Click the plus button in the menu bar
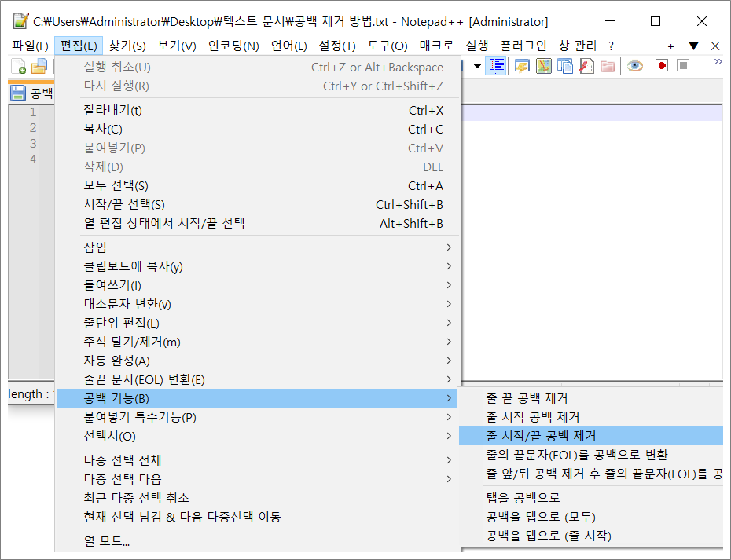This screenshot has width=731, height=560. pyautogui.click(x=670, y=46)
